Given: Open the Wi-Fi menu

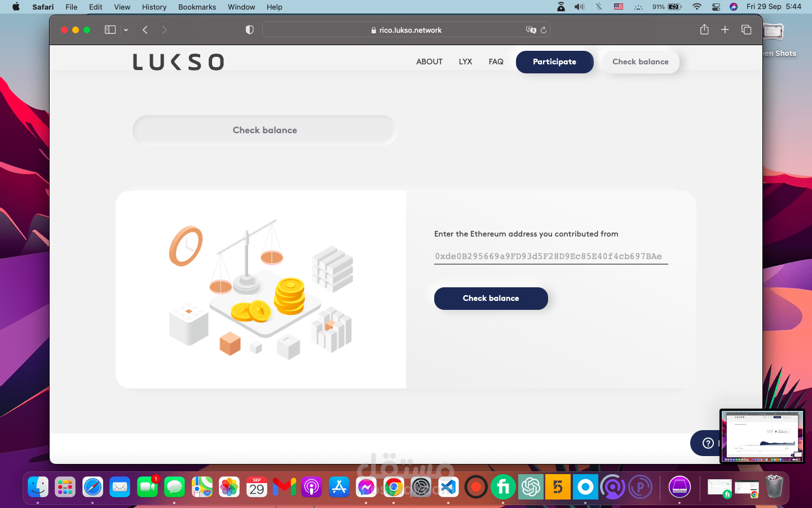Looking at the screenshot, I should point(697,7).
